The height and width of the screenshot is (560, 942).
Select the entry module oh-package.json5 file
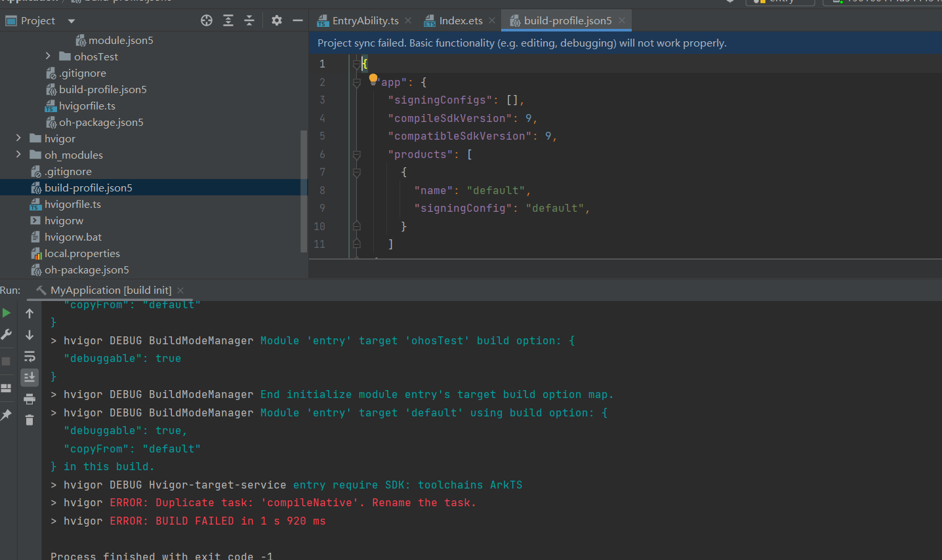pyautogui.click(x=101, y=122)
